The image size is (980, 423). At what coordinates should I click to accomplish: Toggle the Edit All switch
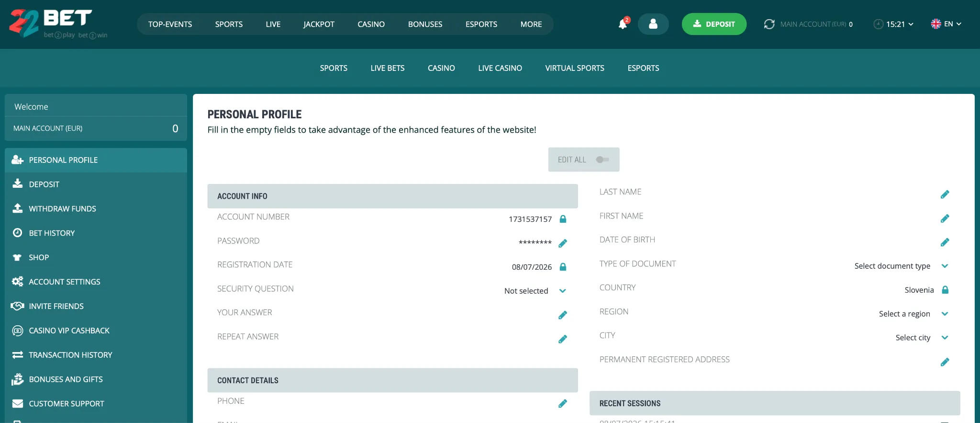[602, 160]
